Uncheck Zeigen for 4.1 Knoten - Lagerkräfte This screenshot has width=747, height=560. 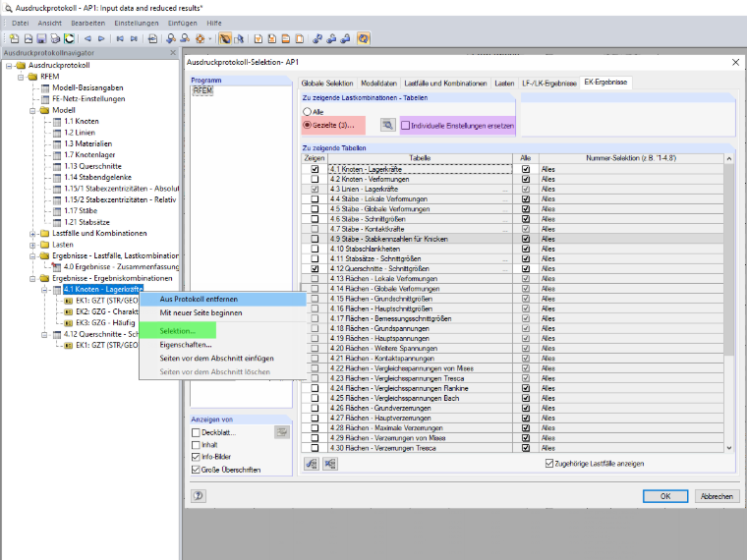point(315,169)
